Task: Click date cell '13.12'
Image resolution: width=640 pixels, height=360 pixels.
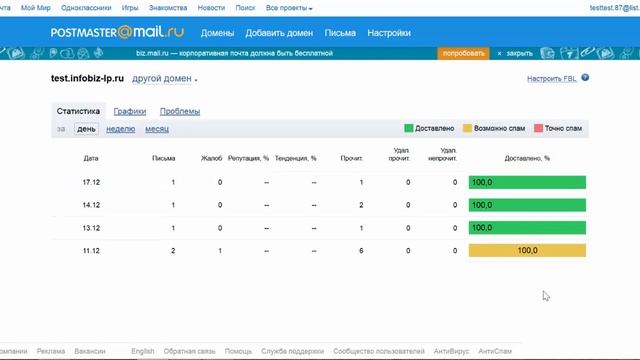Action: (91, 228)
